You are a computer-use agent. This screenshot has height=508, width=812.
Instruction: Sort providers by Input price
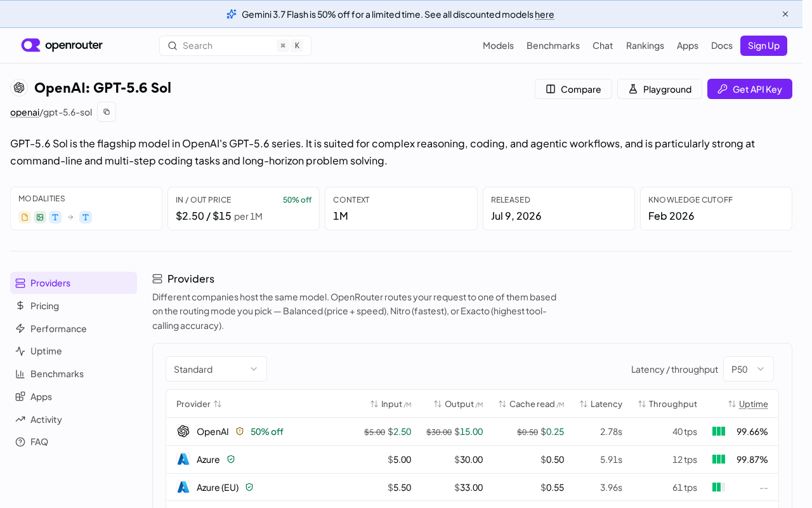[x=391, y=404]
